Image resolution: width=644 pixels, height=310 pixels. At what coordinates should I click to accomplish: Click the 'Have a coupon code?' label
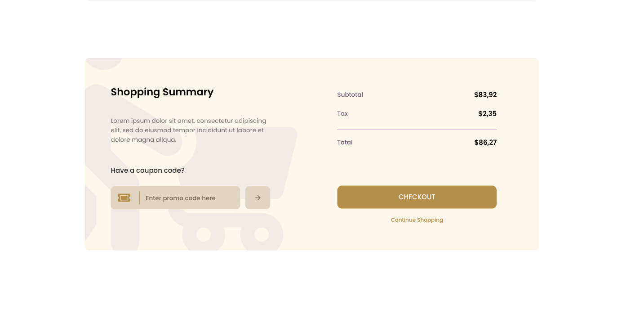pyautogui.click(x=147, y=171)
